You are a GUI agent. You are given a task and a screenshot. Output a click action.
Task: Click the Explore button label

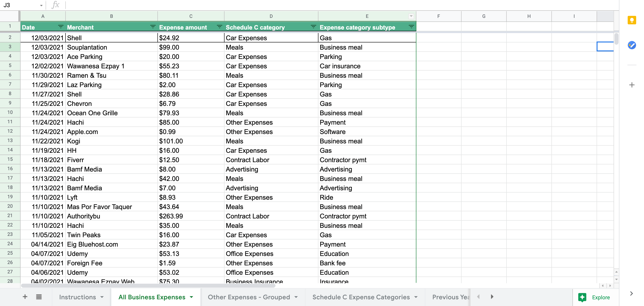(601, 297)
